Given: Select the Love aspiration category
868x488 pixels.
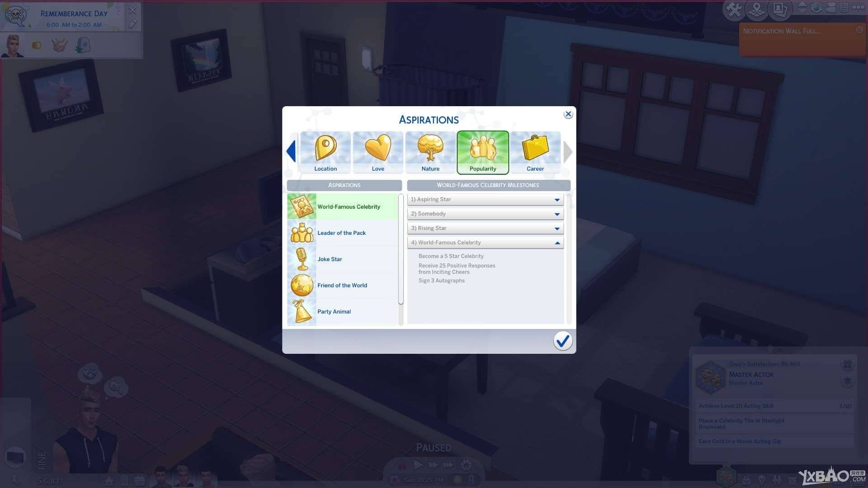Looking at the screenshot, I should pyautogui.click(x=378, y=152).
